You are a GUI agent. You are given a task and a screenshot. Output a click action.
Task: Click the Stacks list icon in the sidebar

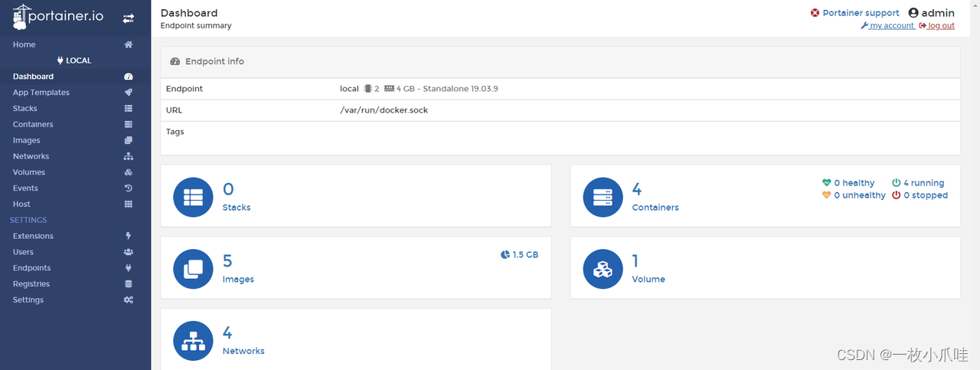click(129, 109)
